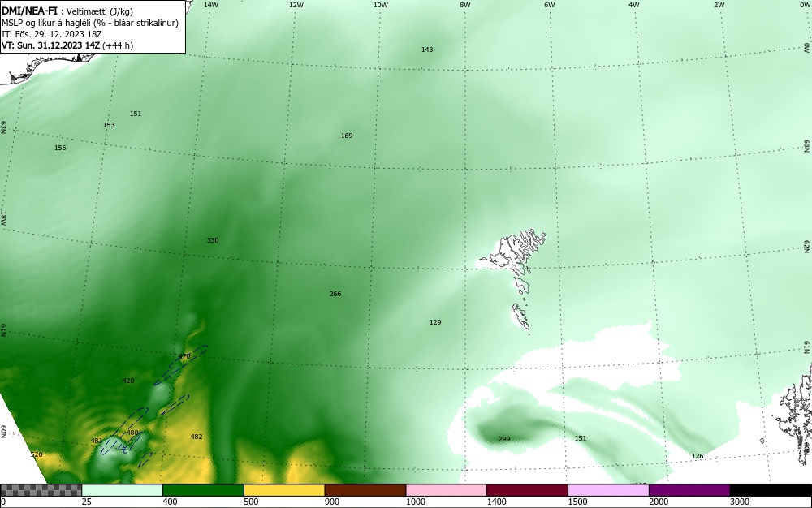Click the 470 value on the map

click(184, 356)
